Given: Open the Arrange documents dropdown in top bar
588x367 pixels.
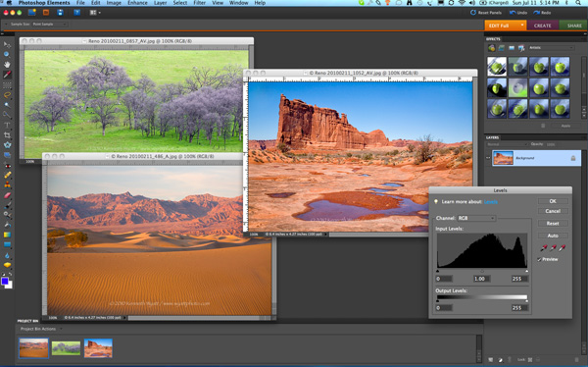Looking at the screenshot, I should [x=95, y=13].
